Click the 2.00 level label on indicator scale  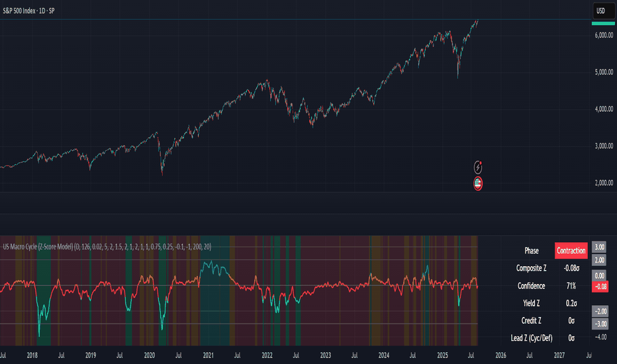599,260
